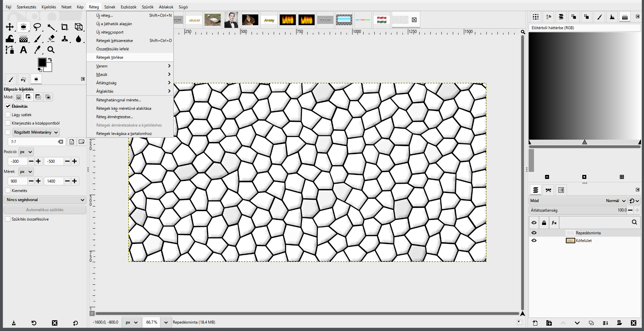Click the new layer icon in the Layers panel
This screenshot has width=644, height=331.
535,323
